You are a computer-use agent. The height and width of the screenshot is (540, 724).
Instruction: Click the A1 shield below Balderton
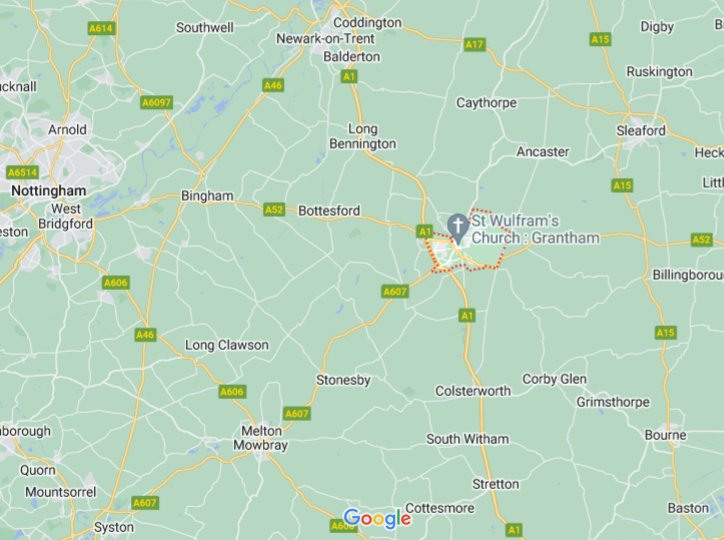(349, 76)
